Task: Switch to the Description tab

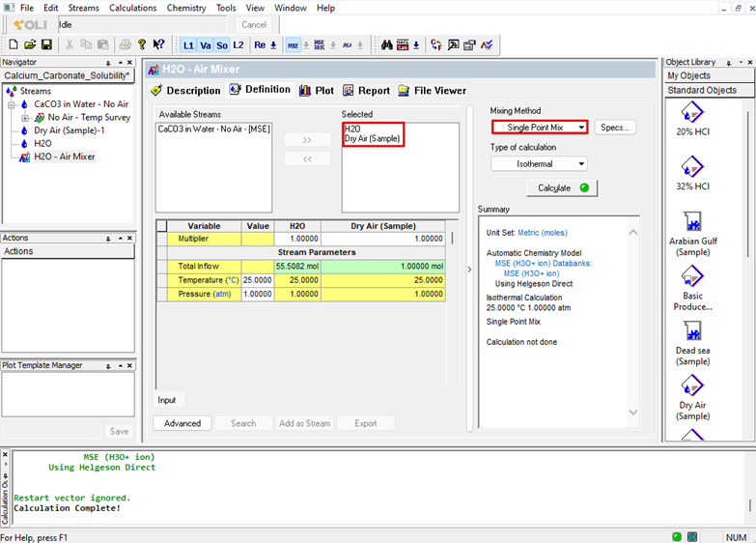Action: (x=185, y=90)
